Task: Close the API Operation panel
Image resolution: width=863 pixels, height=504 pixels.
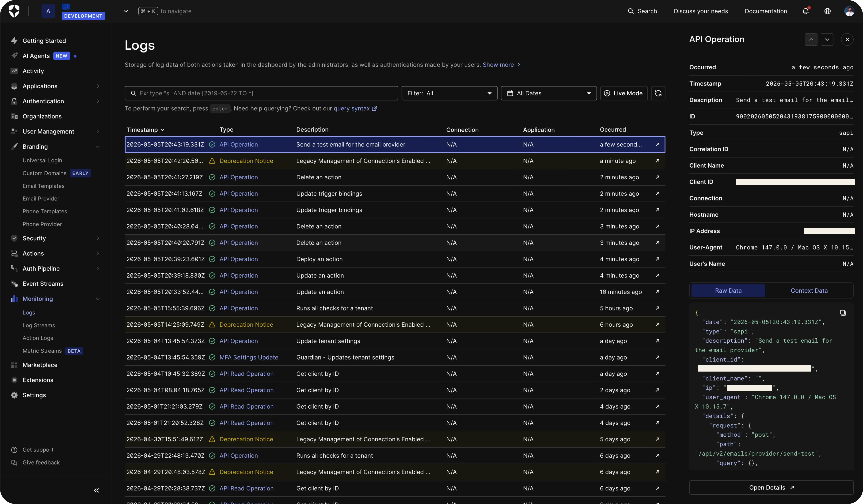Action: click(x=847, y=39)
